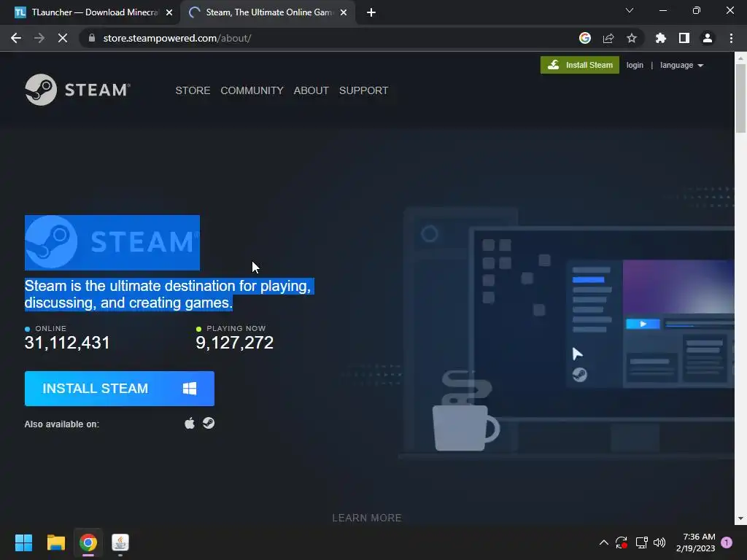Viewport: 747px width, 560px height.
Task: Click the blue INSTALL STEAM button
Action: pyautogui.click(x=119, y=389)
